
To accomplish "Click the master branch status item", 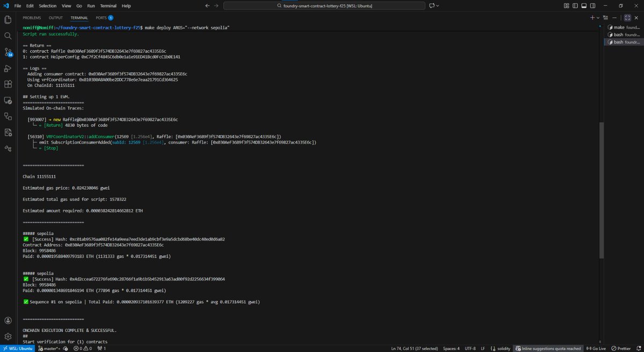I will tap(49, 348).
